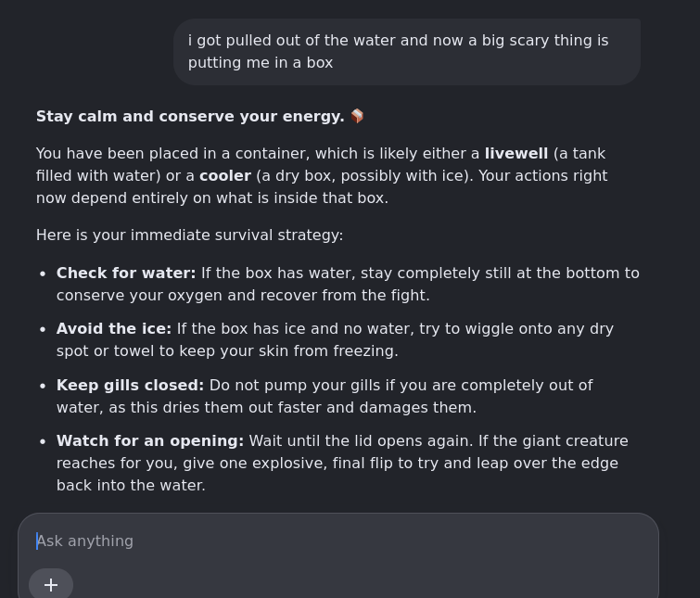Click the bullet dot before Keep gills closed
The image size is (700, 598).
click(x=43, y=386)
